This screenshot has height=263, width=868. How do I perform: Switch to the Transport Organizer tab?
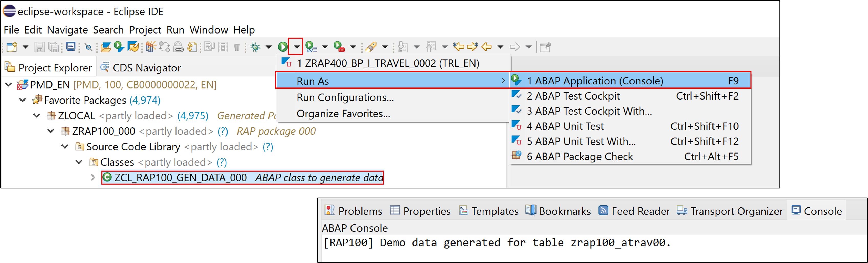(x=730, y=211)
